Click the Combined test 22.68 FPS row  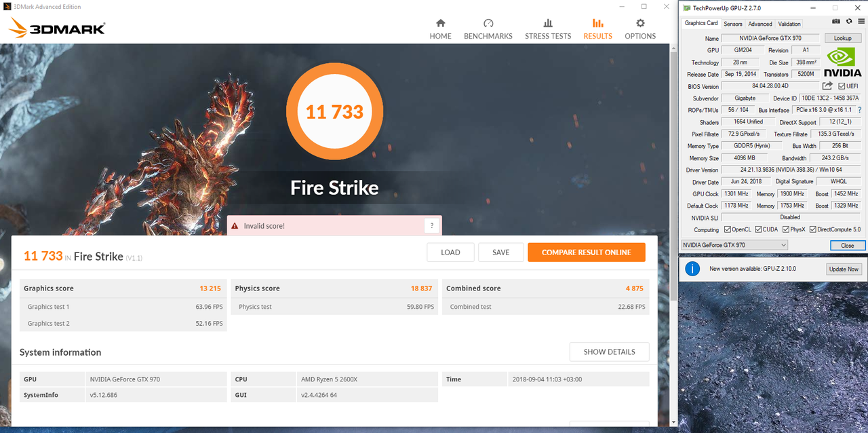click(545, 307)
